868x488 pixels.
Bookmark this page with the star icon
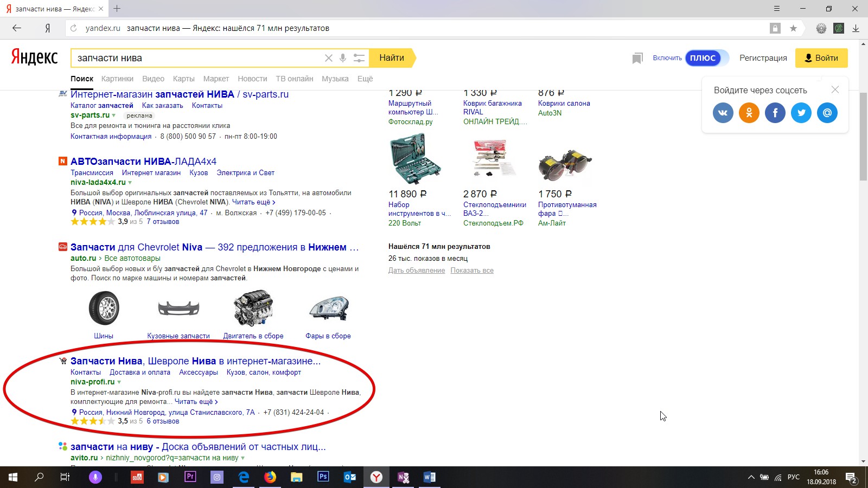(x=793, y=28)
